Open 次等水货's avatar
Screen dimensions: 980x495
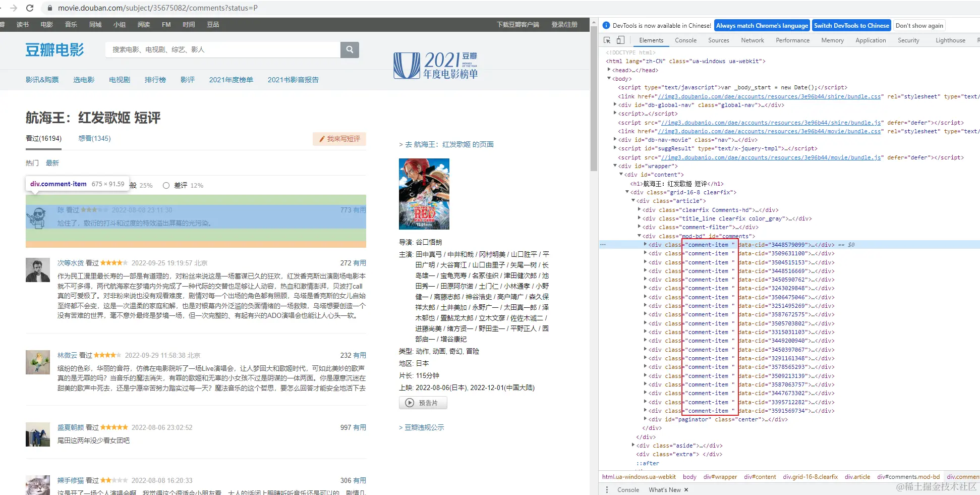tap(38, 270)
